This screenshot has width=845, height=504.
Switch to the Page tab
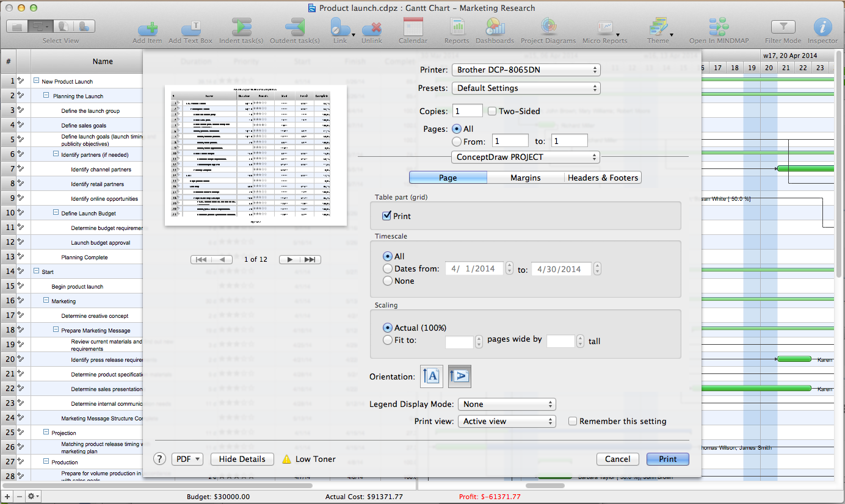448,178
